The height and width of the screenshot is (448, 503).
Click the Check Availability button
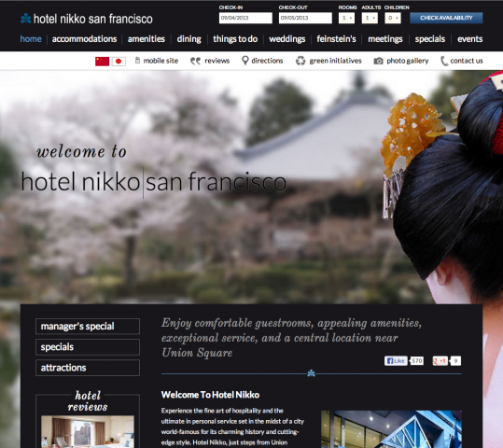tap(446, 18)
